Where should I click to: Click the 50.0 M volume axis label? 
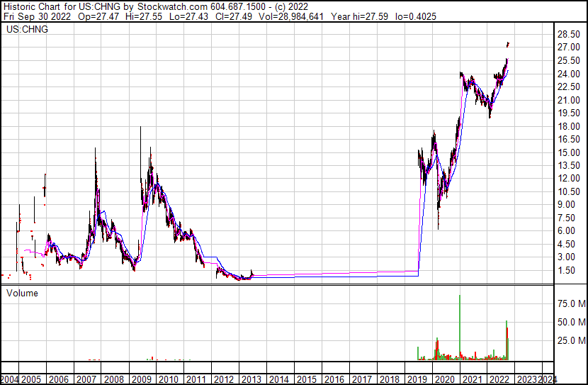point(572,322)
